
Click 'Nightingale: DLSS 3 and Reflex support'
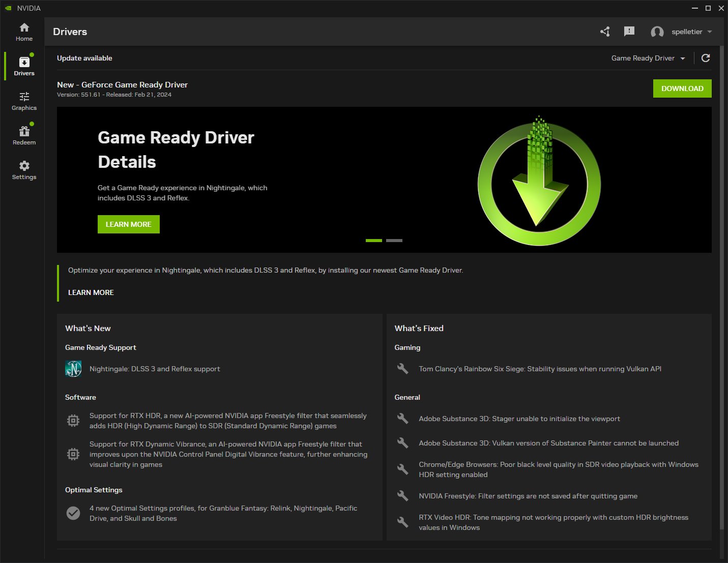[155, 369]
